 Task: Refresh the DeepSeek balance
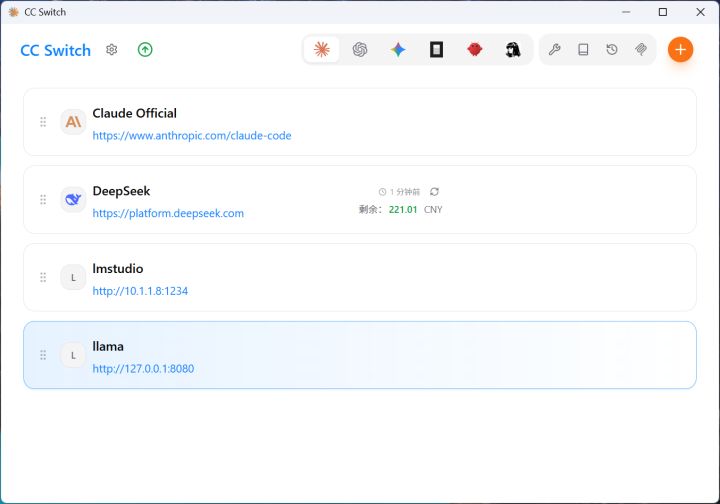(x=434, y=191)
